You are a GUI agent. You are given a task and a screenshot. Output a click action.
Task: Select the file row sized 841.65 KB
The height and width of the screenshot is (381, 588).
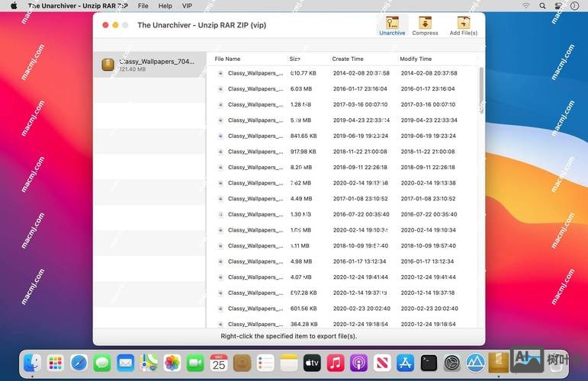(x=343, y=136)
